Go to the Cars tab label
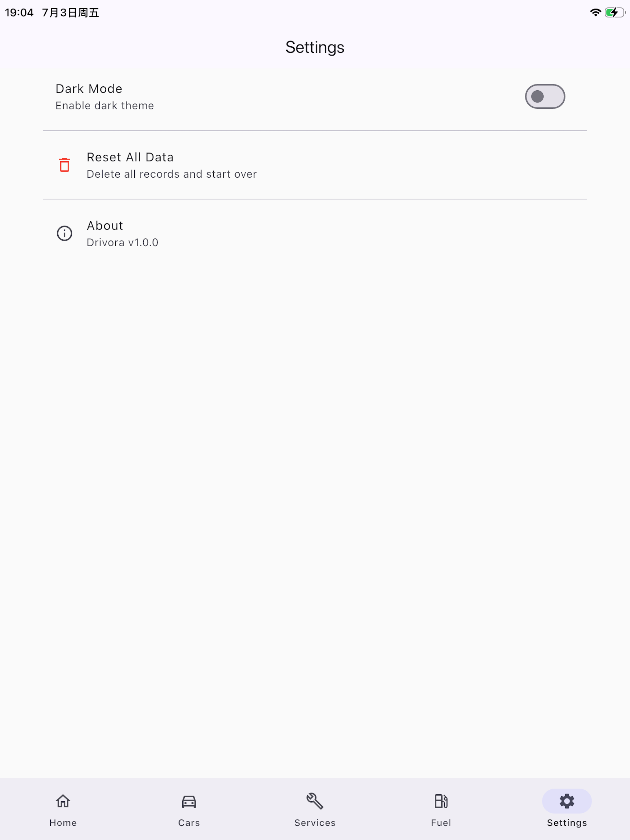Screen dimensions: 630x840 [189, 823]
